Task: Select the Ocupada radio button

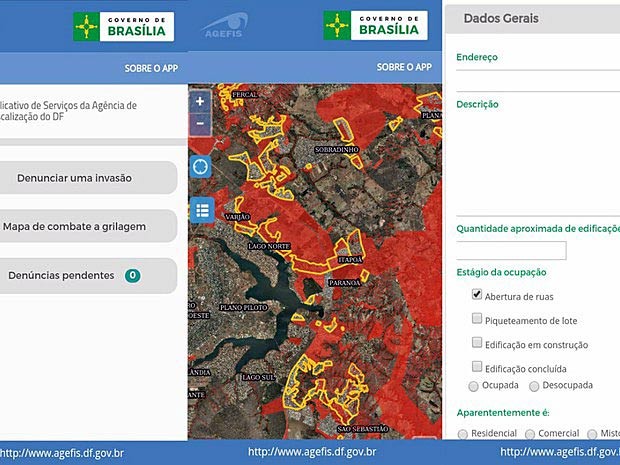Action: click(x=473, y=386)
